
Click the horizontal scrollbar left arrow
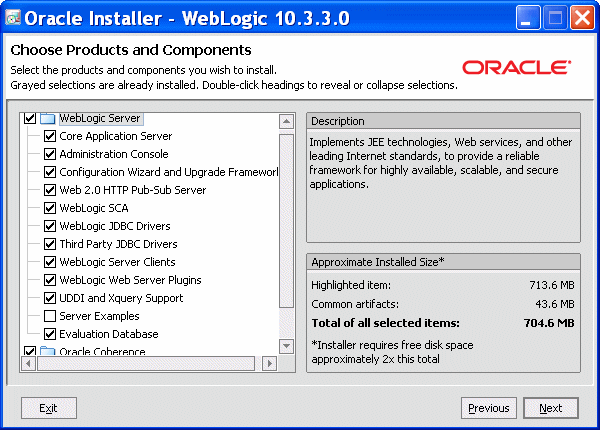point(28,363)
